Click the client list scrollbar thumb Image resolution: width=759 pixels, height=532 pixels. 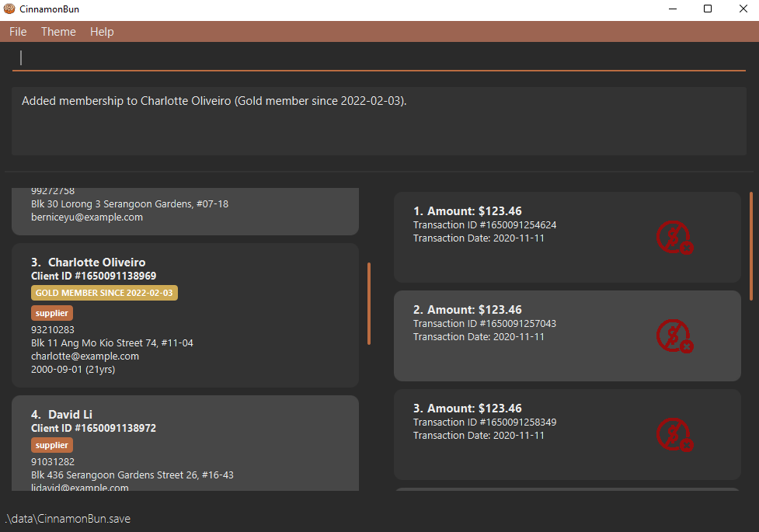pyautogui.click(x=369, y=304)
